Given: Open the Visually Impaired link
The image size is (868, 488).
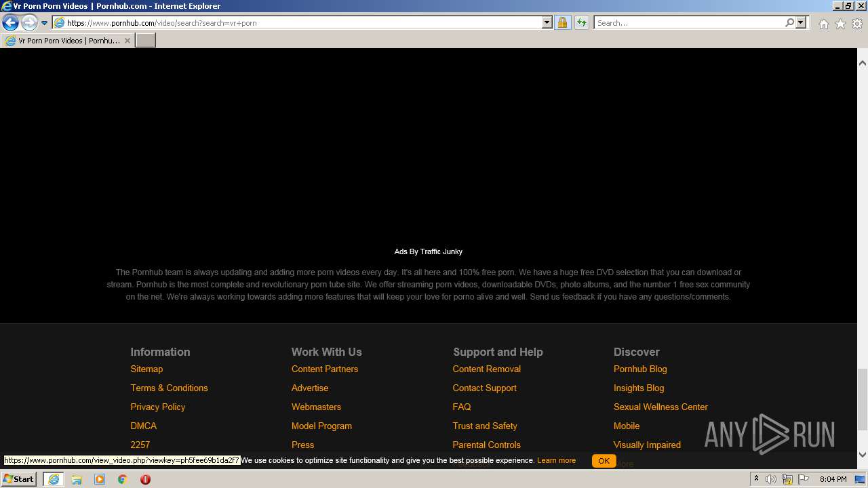Looking at the screenshot, I should 647,445.
